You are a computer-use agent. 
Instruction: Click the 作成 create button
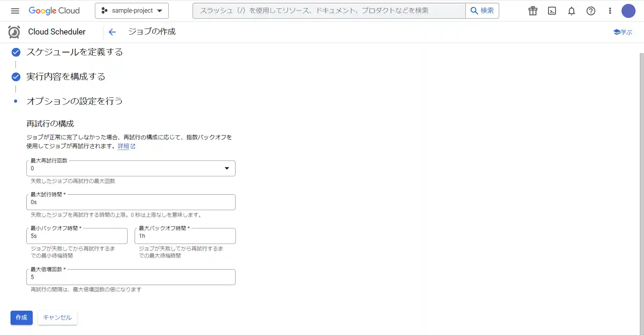[21, 318]
